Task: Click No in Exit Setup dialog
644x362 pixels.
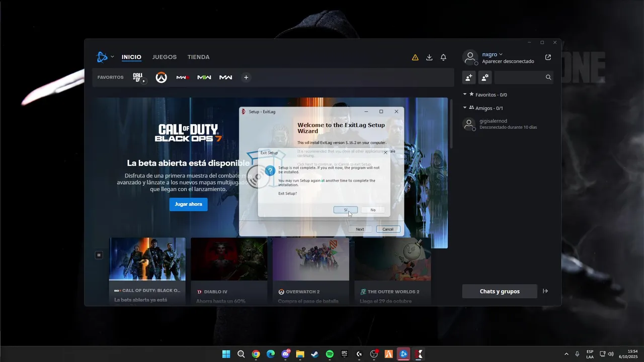Action: pyautogui.click(x=373, y=210)
